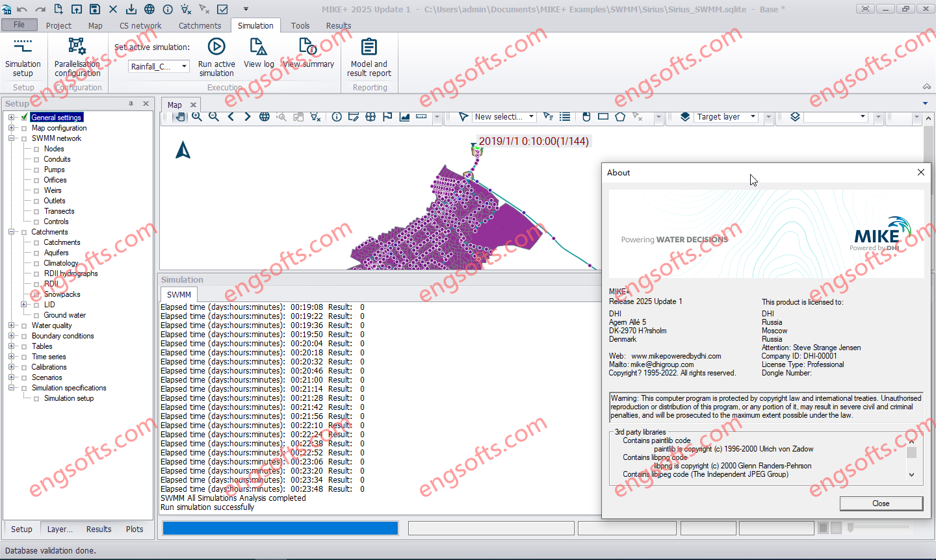Open the Simulation setup ribbon tool
This screenshot has width=936, height=560.
tap(23, 57)
